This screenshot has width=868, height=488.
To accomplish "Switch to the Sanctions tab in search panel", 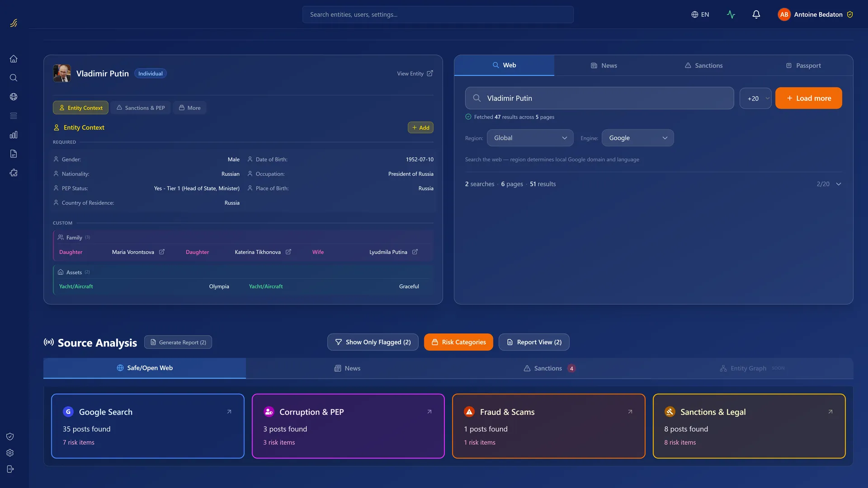I will point(703,66).
